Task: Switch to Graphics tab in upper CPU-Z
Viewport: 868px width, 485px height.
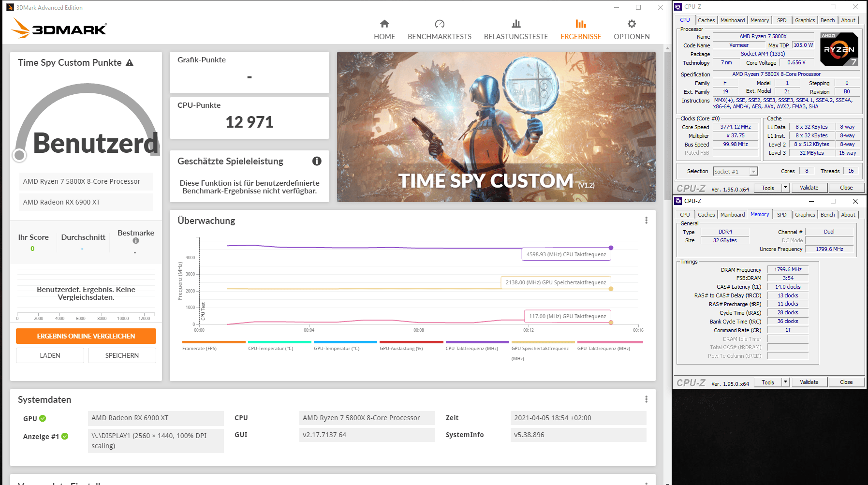Action: [x=805, y=20]
